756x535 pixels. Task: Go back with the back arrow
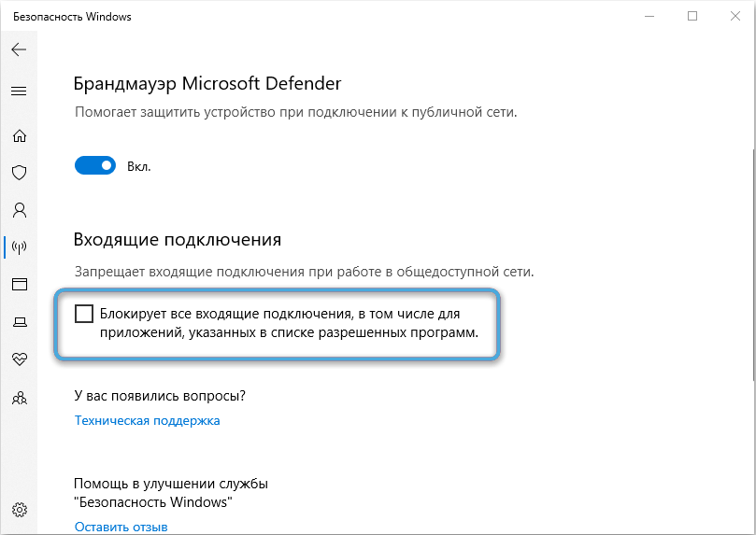point(19,49)
